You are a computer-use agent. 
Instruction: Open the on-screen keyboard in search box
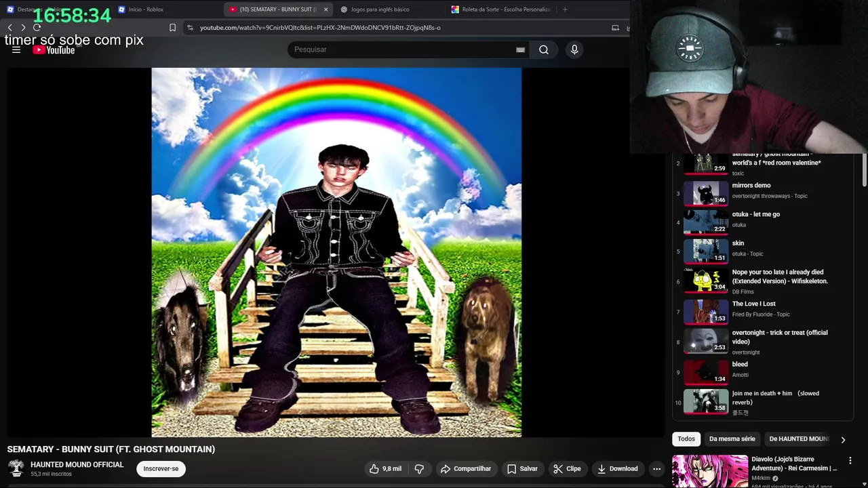pyautogui.click(x=520, y=49)
